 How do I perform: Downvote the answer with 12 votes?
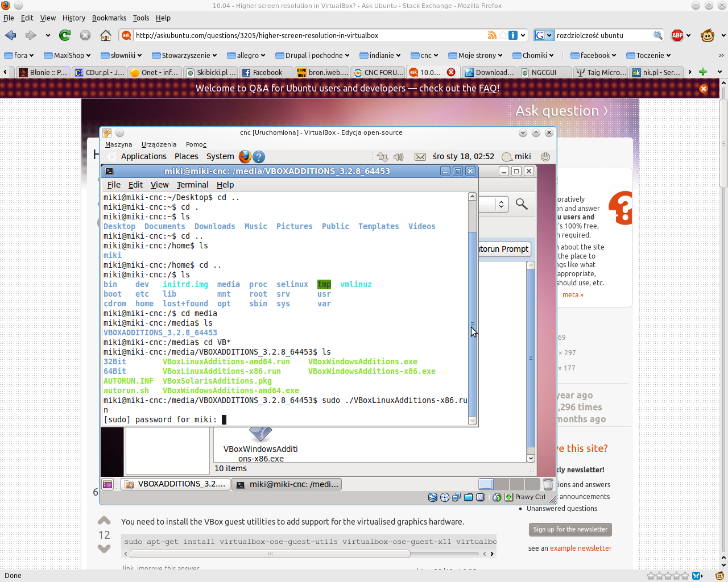click(x=104, y=548)
